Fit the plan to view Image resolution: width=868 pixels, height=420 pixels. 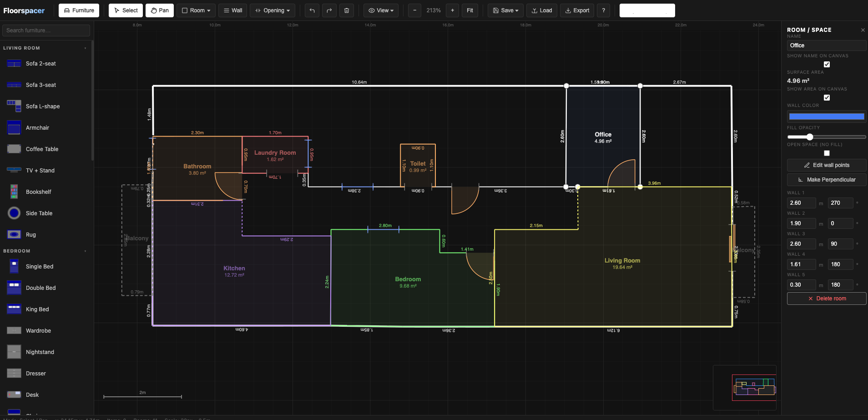coord(470,10)
